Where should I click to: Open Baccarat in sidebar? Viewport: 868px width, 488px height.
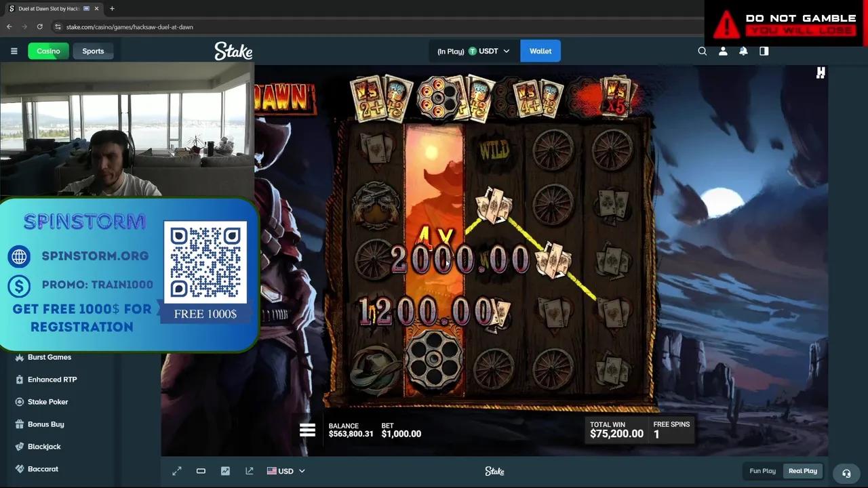coord(43,469)
